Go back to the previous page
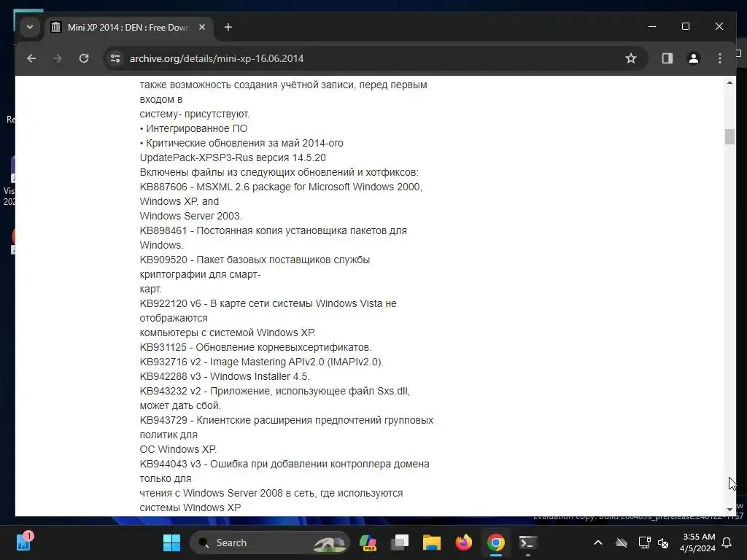Screen dimensions: 747x560 coord(31,58)
